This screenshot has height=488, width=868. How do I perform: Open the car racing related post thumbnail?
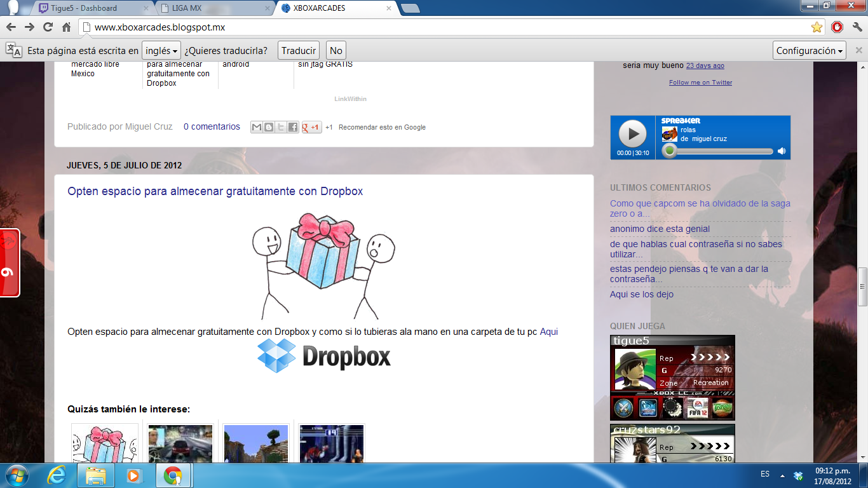click(180, 444)
